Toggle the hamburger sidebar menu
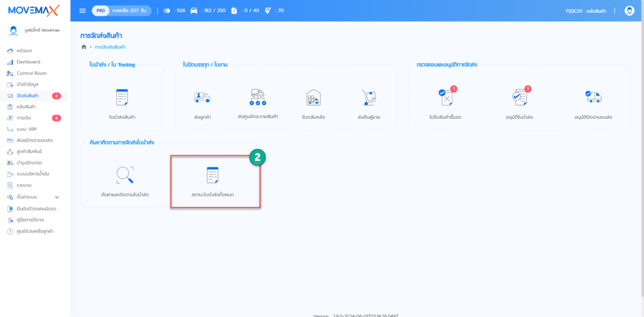Image resolution: width=644 pixels, height=317 pixels. [x=82, y=11]
